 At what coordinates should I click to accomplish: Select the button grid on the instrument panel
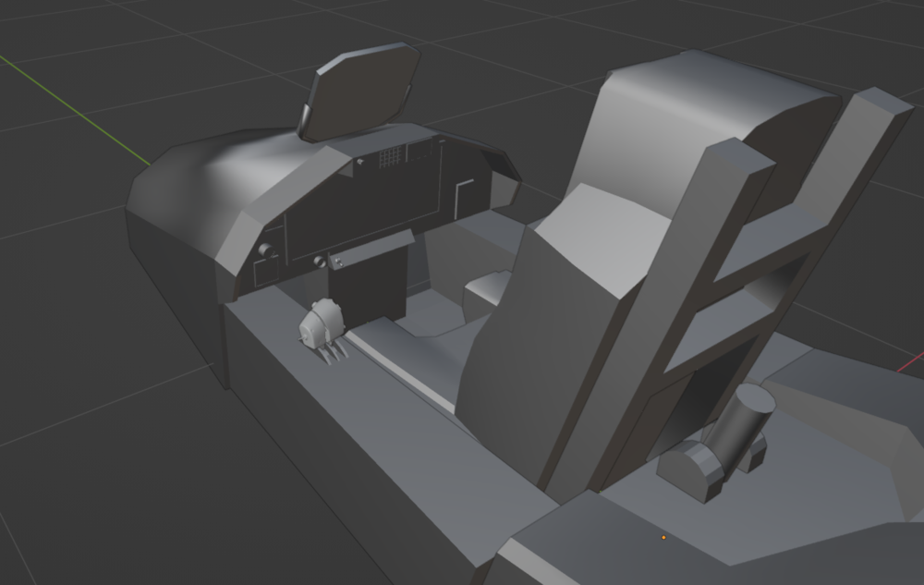390,157
